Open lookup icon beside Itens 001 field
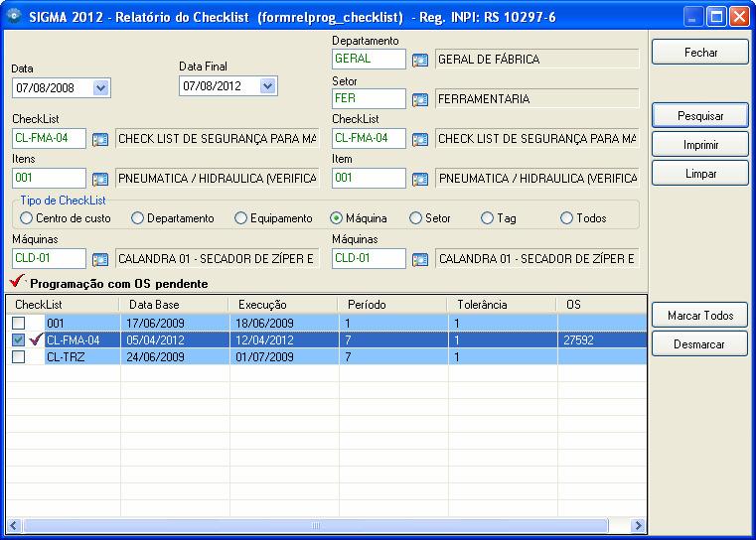 click(99, 180)
